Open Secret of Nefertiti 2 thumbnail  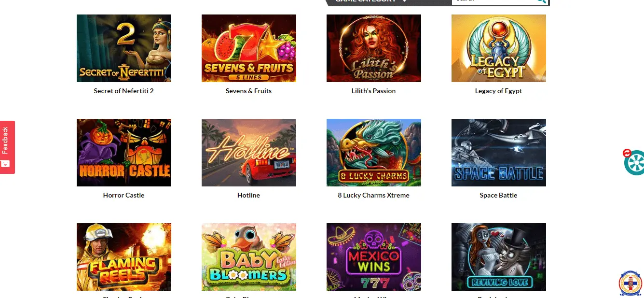[x=124, y=48]
